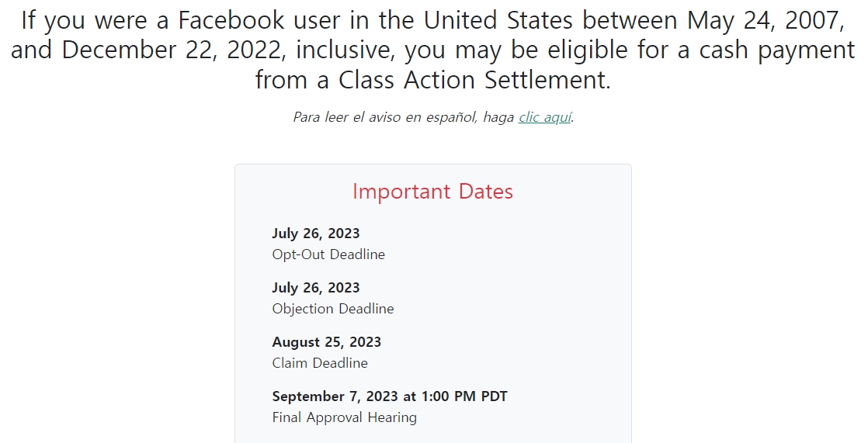Open the Spanish notice via 'clic aquí' link
Image resolution: width=868 pixels, height=443 pixels.
coord(545,117)
